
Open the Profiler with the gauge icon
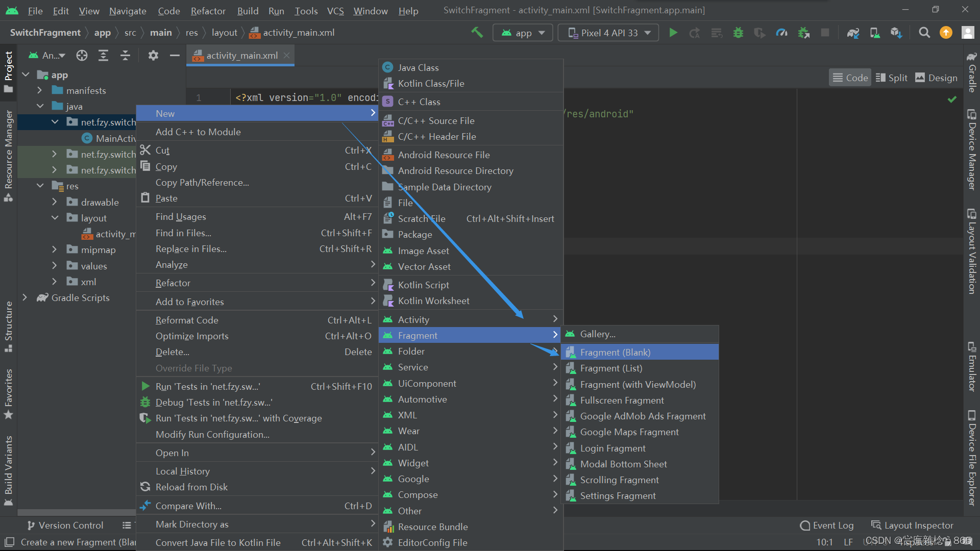782,32
